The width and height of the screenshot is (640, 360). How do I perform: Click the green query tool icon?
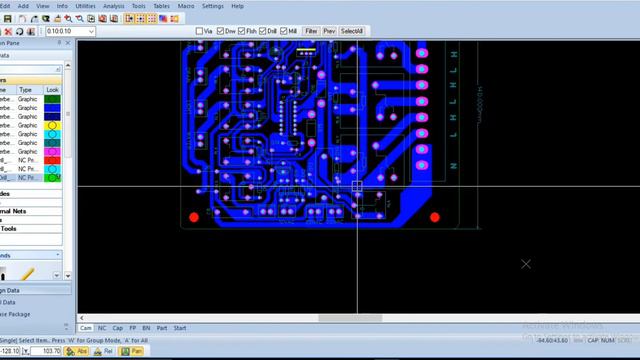(46, 19)
